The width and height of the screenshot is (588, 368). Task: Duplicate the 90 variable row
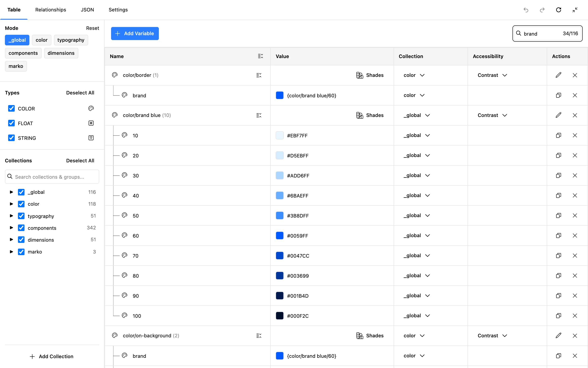click(558, 296)
